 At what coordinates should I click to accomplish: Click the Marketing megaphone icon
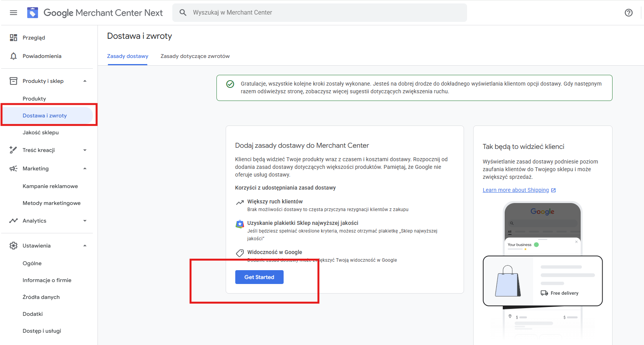(x=13, y=168)
